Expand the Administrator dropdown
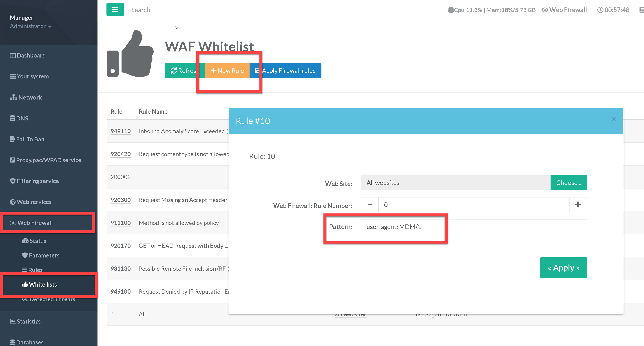Viewport: 644px width, 346px height. [31, 26]
